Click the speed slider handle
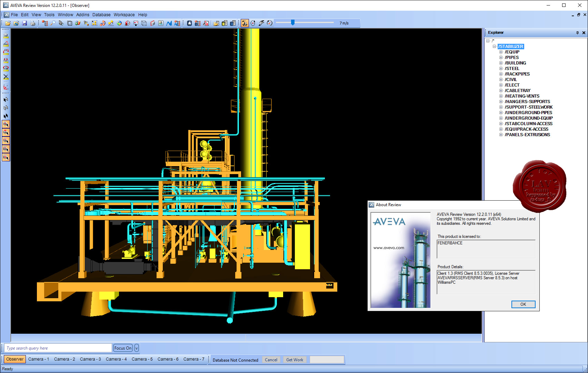Image resolution: width=588 pixels, height=373 pixels. click(293, 23)
